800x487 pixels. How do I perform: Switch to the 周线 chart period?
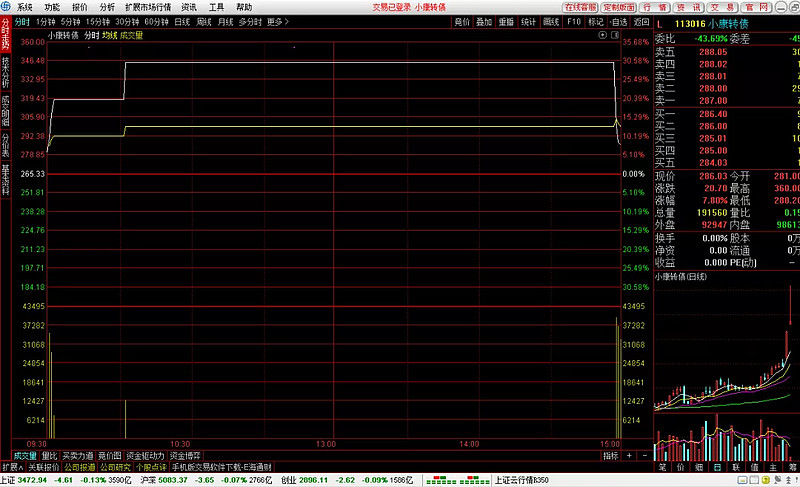pos(204,22)
